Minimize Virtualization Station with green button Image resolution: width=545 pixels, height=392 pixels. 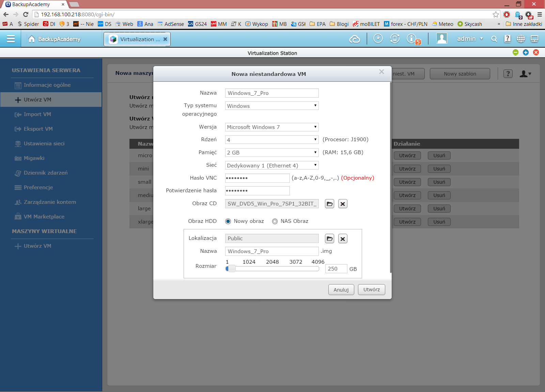[x=515, y=52]
